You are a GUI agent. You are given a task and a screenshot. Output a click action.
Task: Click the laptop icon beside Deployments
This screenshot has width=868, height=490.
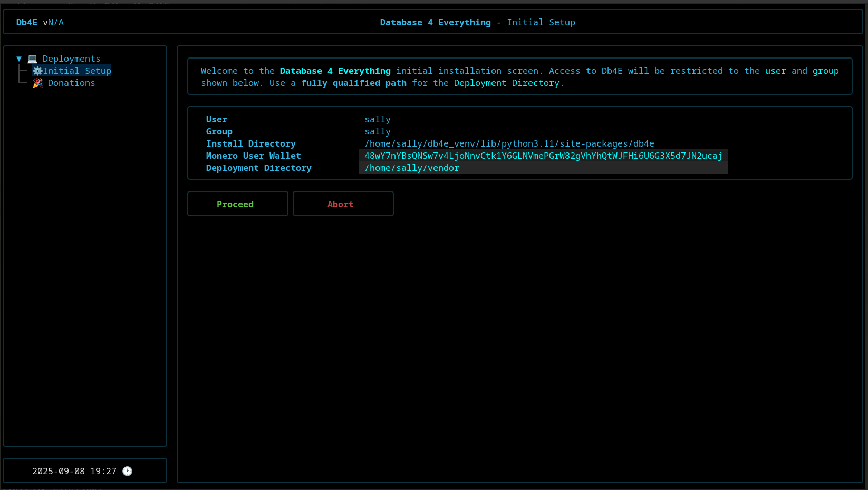(33, 59)
